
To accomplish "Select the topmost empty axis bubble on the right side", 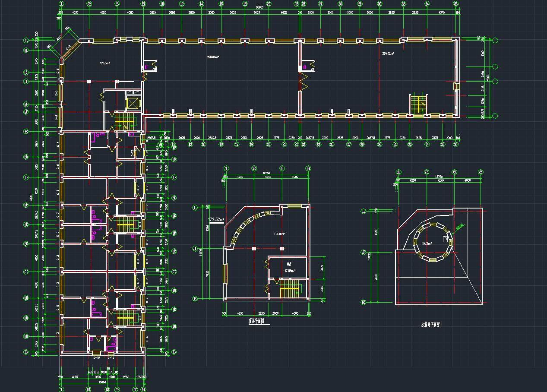I will tap(495, 41).
